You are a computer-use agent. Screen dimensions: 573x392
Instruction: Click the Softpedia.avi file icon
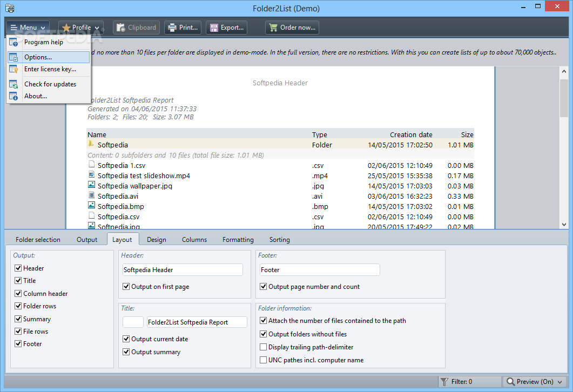pos(91,195)
